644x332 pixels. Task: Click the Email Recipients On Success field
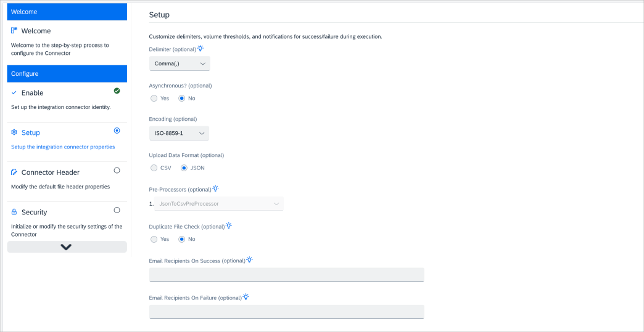[287, 275]
